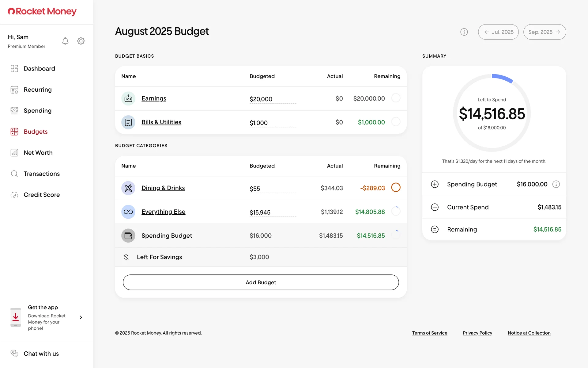Open the Privacy Policy link
This screenshot has height=368, width=588.
coord(477,333)
